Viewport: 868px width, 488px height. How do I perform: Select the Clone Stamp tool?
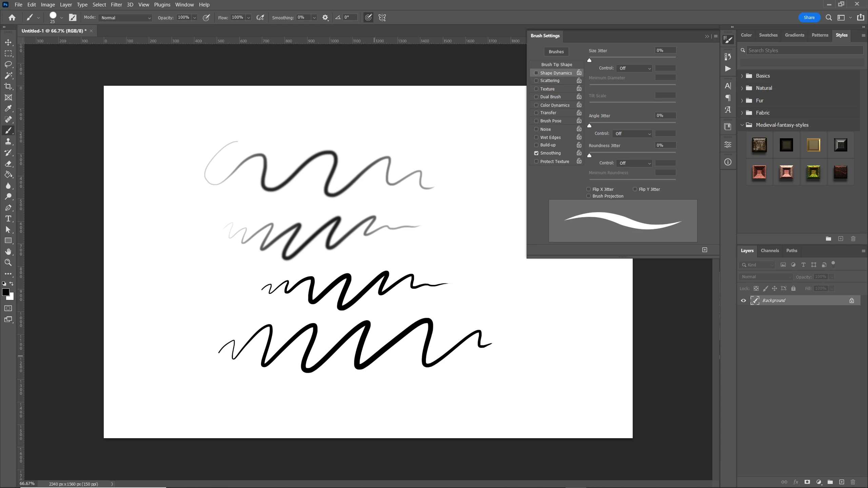point(8,142)
